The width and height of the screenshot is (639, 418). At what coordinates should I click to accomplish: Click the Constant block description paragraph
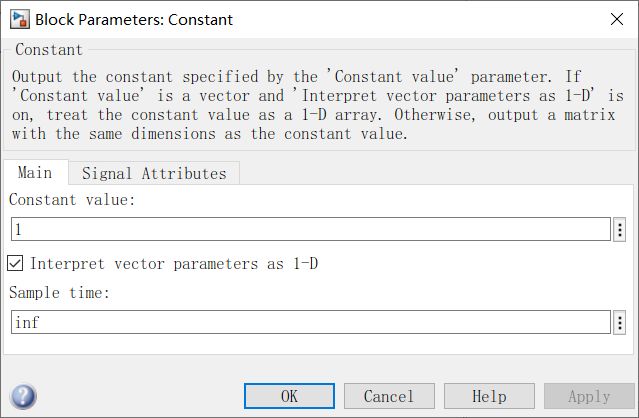[318, 104]
